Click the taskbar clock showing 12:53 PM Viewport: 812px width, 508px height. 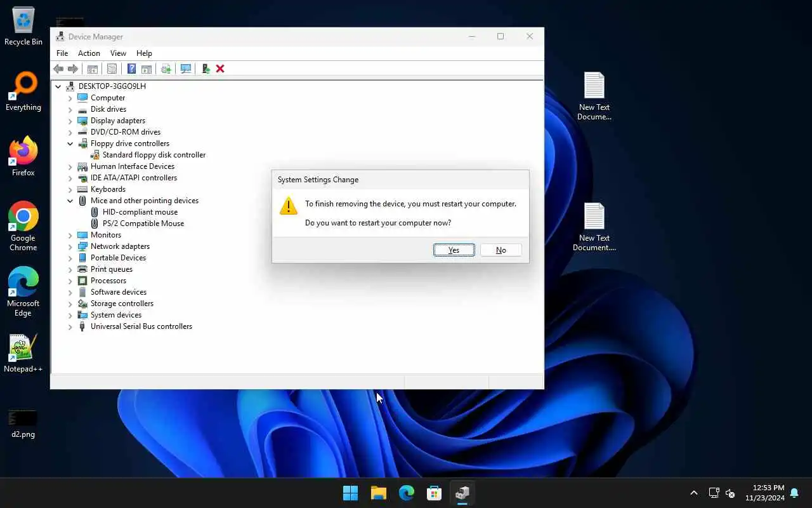764,493
